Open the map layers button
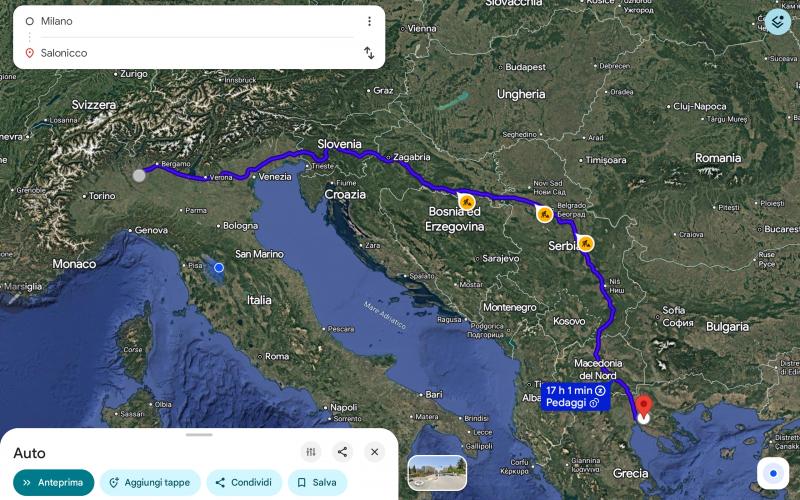The height and width of the screenshot is (500, 800). pos(778,22)
